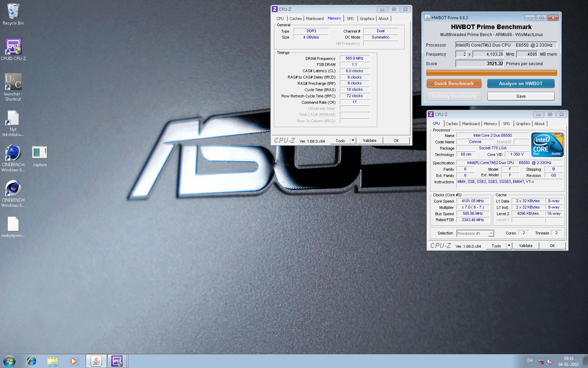Click OK in memory CPU-Z window
The height and width of the screenshot is (368, 588).
[x=396, y=141]
